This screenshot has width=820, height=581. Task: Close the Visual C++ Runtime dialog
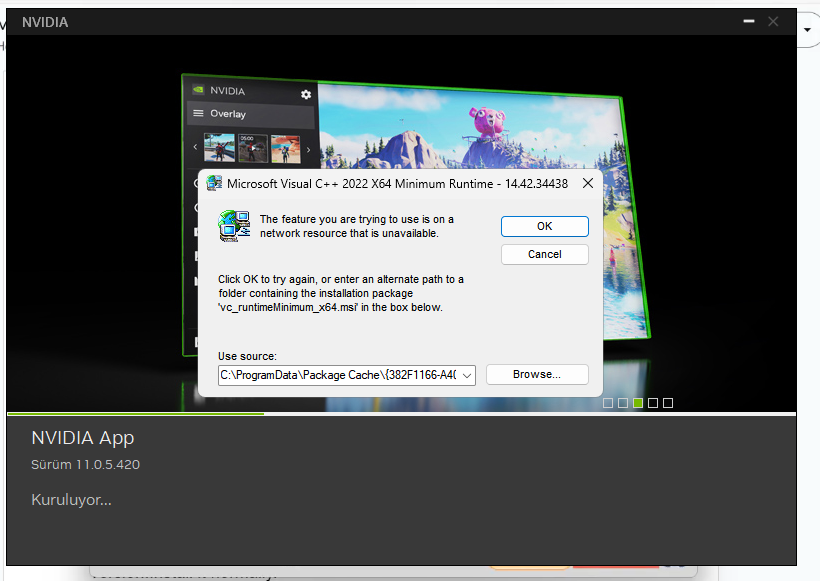click(588, 183)
